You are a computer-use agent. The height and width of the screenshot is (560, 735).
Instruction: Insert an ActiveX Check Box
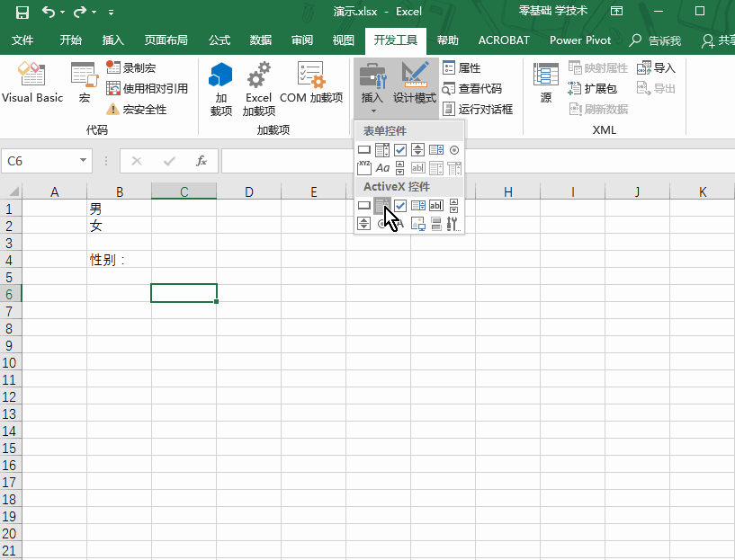(399, 205)
